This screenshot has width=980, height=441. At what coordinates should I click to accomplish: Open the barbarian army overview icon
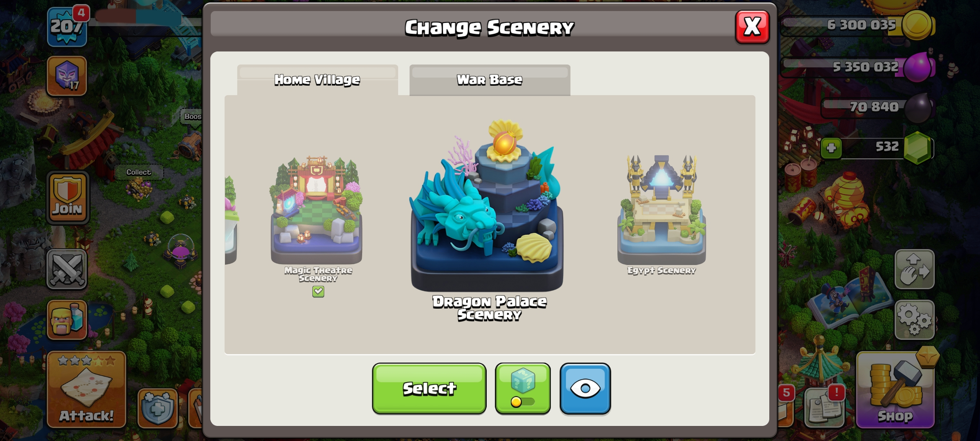point(67,320)
